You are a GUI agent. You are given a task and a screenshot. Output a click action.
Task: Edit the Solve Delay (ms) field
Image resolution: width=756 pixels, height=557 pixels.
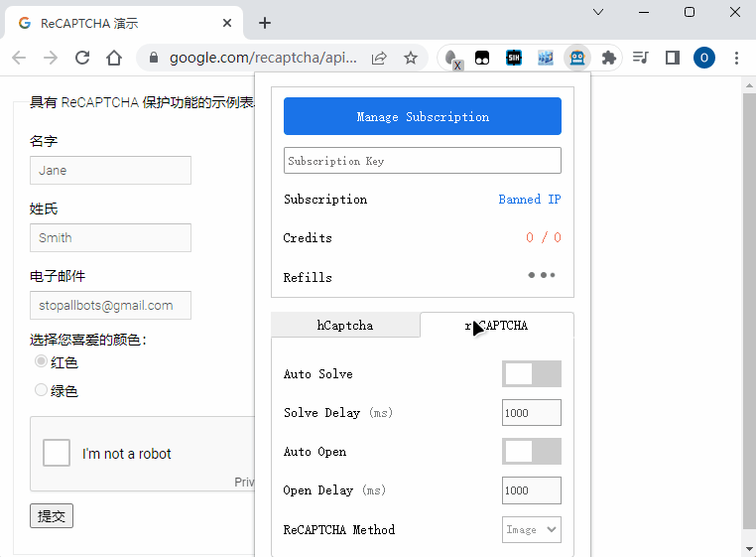pos(532,413)
